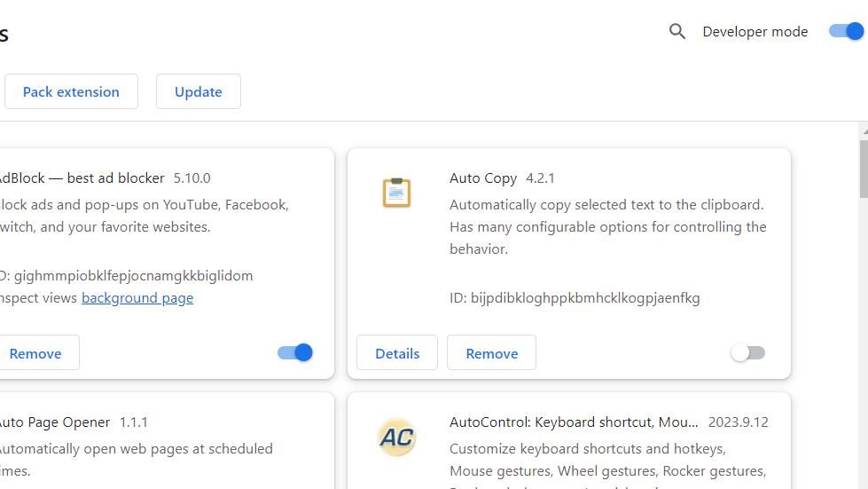Click the search extensions magnifier icon

677,32
